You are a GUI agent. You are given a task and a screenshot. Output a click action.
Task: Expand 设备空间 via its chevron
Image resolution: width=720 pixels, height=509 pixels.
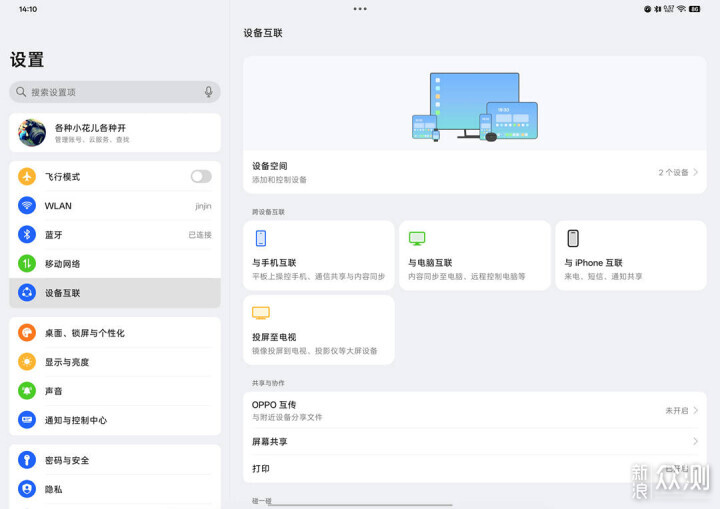click(x=696, y=172)
